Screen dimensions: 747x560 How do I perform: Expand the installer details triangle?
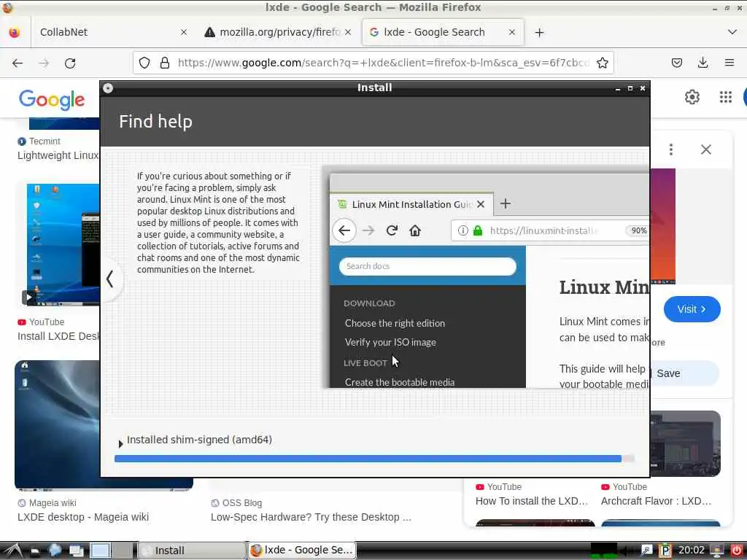pyautogui.click(x=120, y=444)
